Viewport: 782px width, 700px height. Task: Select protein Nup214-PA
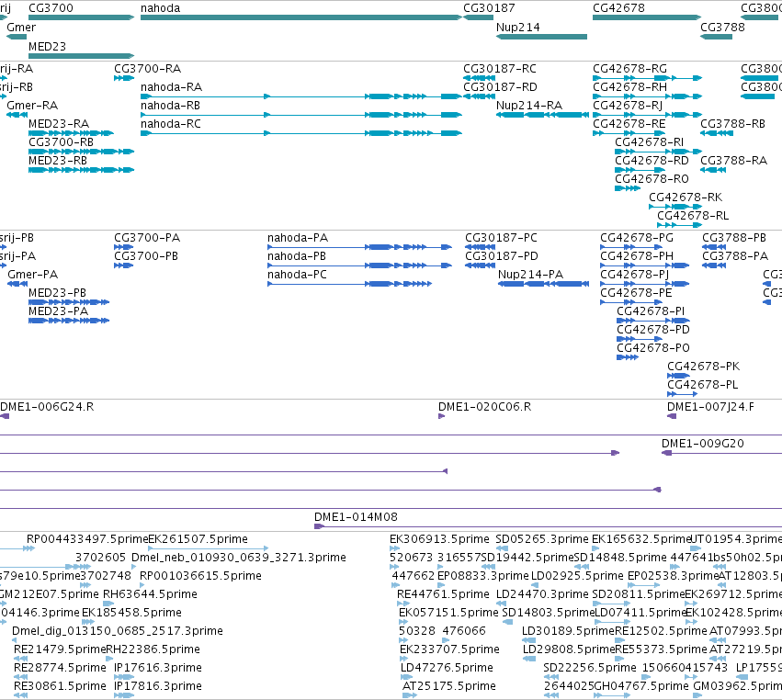tap(544, 284)
